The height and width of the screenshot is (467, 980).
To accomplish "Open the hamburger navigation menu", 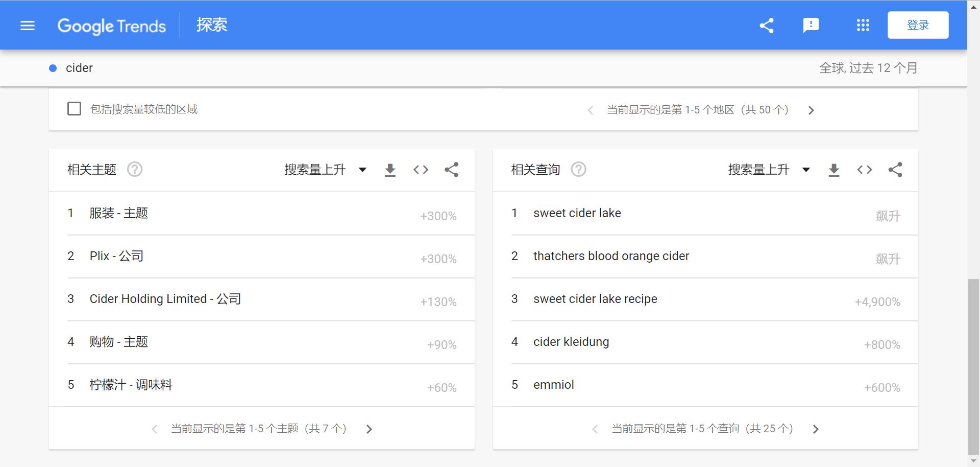I will (27, 25).
